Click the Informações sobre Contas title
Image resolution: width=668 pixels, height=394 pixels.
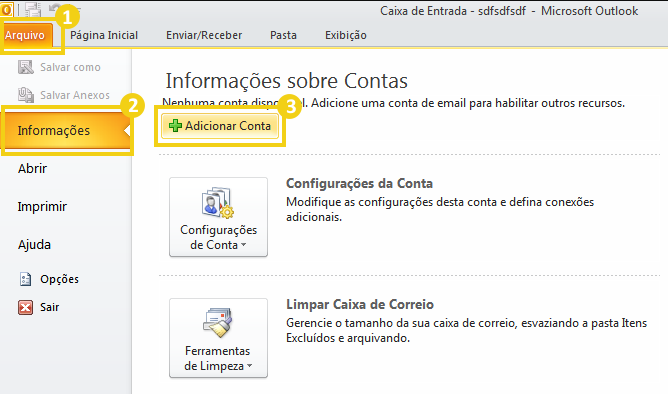(286, 81)
